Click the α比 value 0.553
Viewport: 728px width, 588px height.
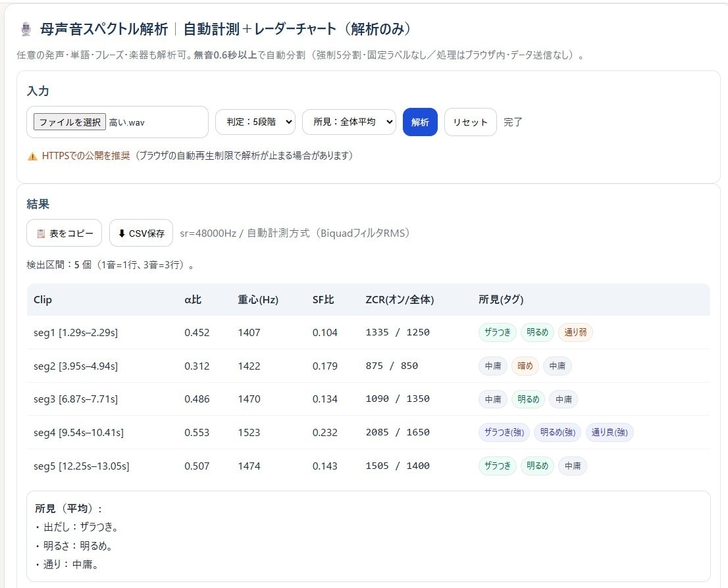coord(197,433)
